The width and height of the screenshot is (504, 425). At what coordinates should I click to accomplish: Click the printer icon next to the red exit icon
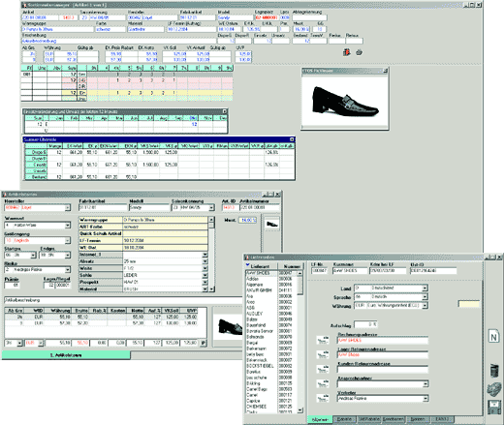point(359,52)
